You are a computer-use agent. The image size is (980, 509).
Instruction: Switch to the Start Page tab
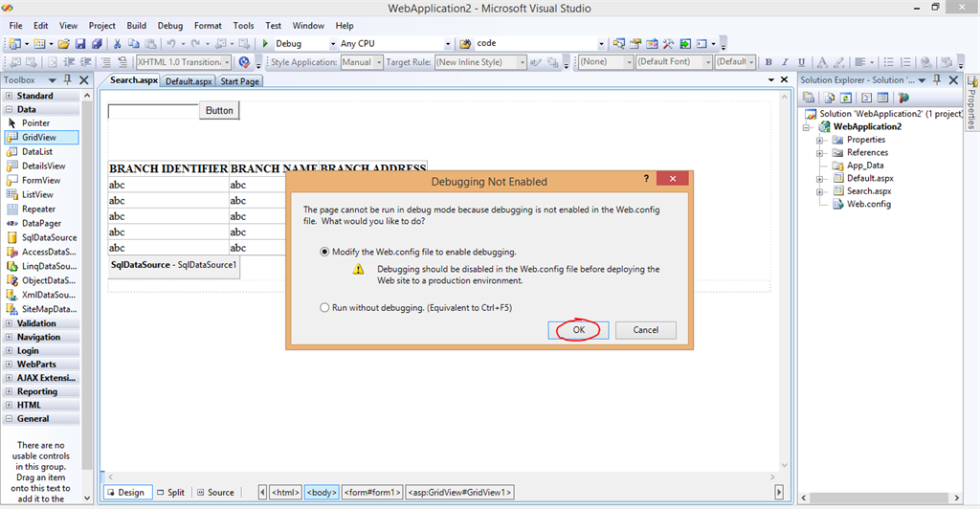click(240, 81)
